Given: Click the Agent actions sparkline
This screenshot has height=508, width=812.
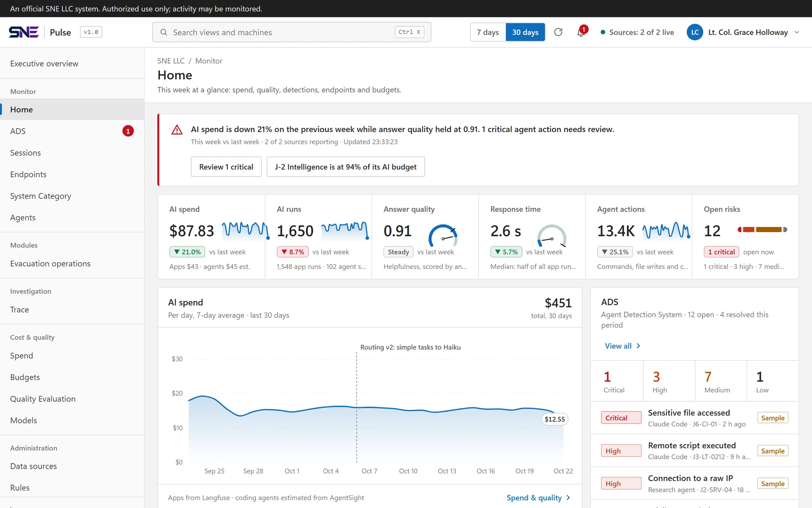Looking at the screenshot, I should 666,230.
